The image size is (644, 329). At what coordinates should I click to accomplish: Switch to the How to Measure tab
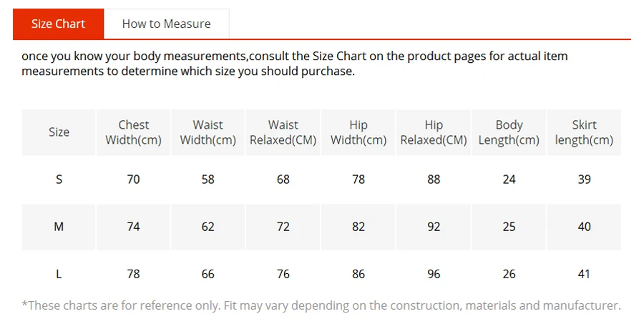166,24
